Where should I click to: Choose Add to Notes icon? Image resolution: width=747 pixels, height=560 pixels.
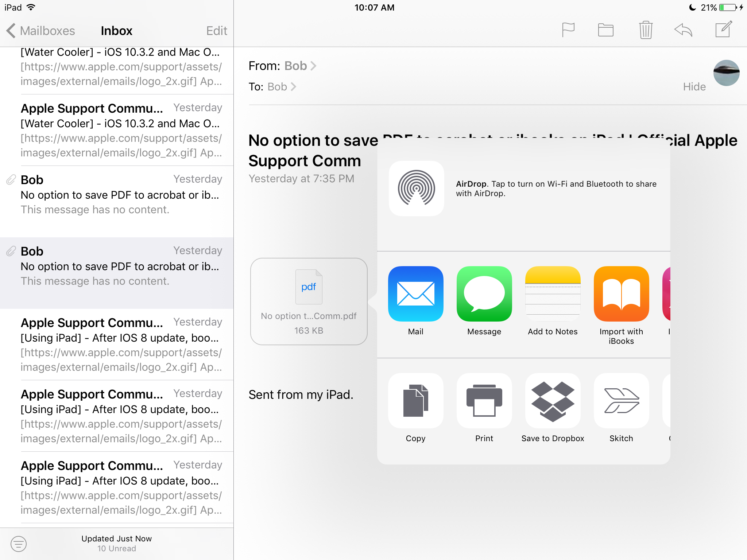553,294
